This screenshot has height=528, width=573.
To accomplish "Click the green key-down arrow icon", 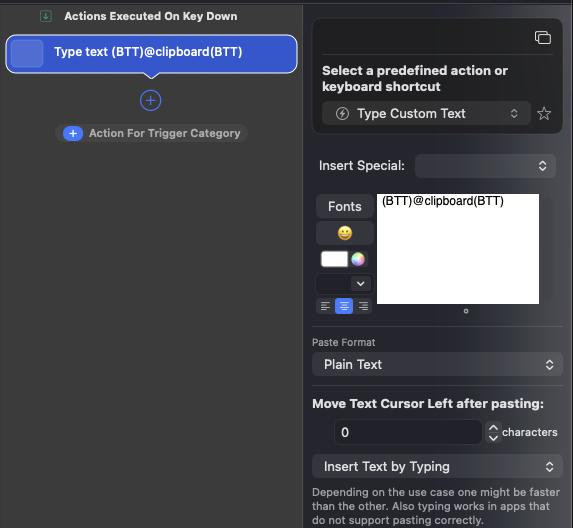I will click(46, 16).
